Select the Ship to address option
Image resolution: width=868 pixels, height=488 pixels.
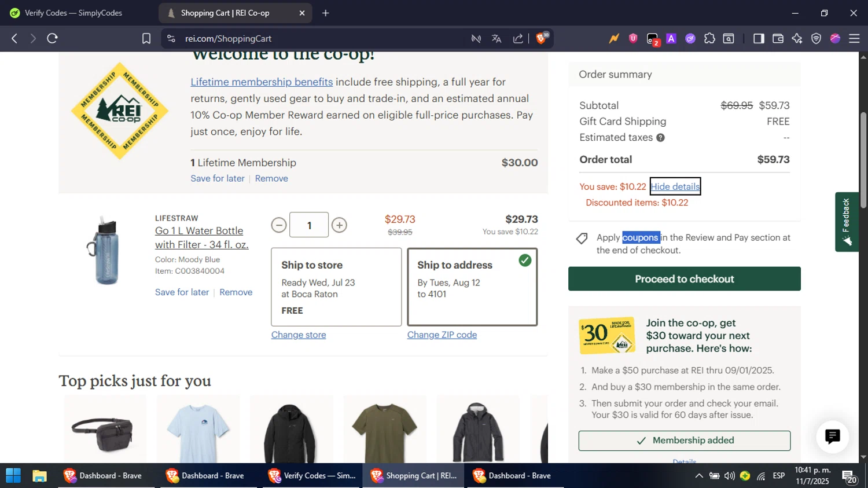coord(472,287)
